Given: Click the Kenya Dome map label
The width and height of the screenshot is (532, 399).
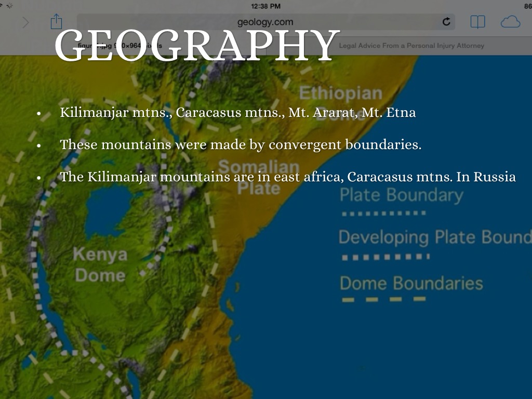Looking at the screenshot, I should (x=100, y=264).
